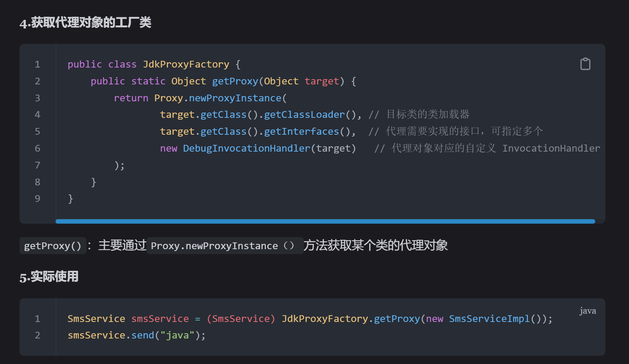Click the comment "// 代理需要实现的接口，可指定多个"
The image size is (629, 364).
pos(456,131)
